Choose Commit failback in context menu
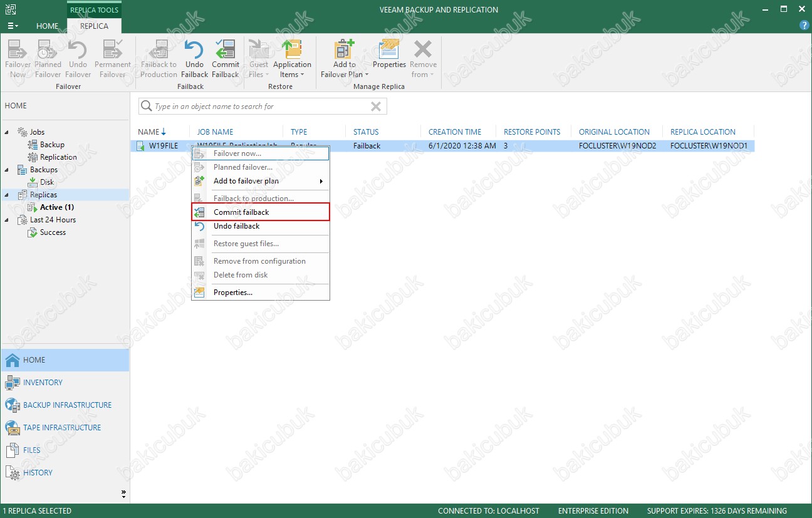 click(261, 212)
